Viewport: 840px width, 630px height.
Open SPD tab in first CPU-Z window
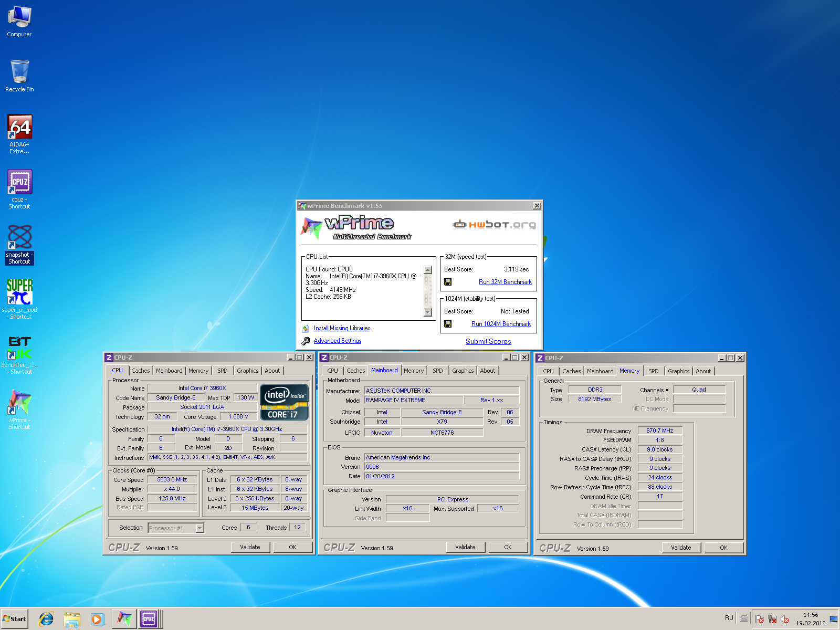pyautogui.click(x=223, y=371)
